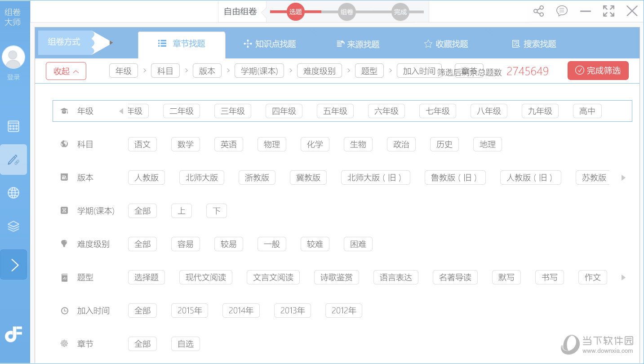Open the globe icon in left sidebar

13,193
